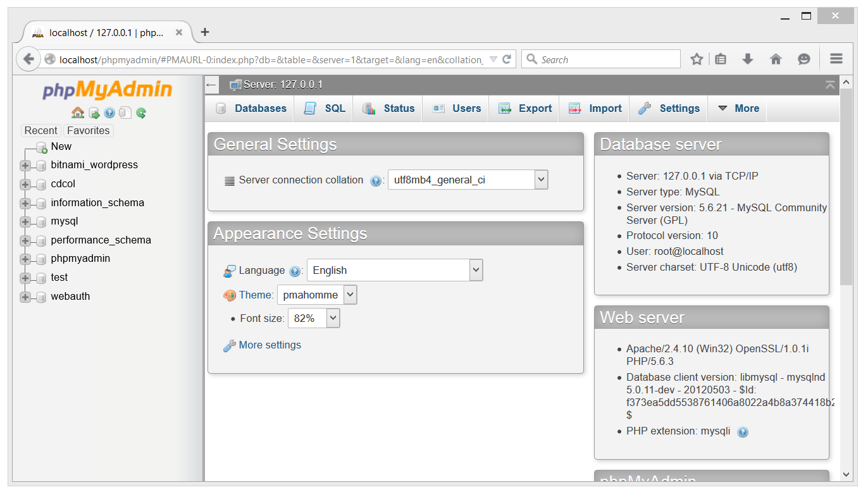
Task: Open the Import tab icon
Action: [576, 108]
